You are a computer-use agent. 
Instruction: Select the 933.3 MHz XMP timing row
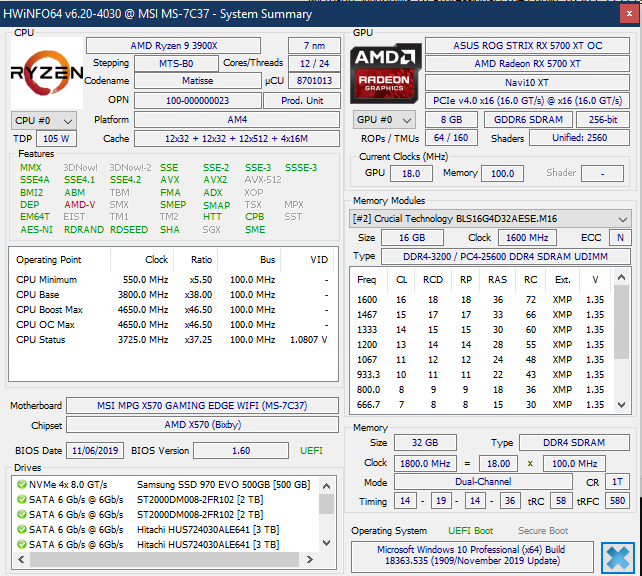point(481,375)
